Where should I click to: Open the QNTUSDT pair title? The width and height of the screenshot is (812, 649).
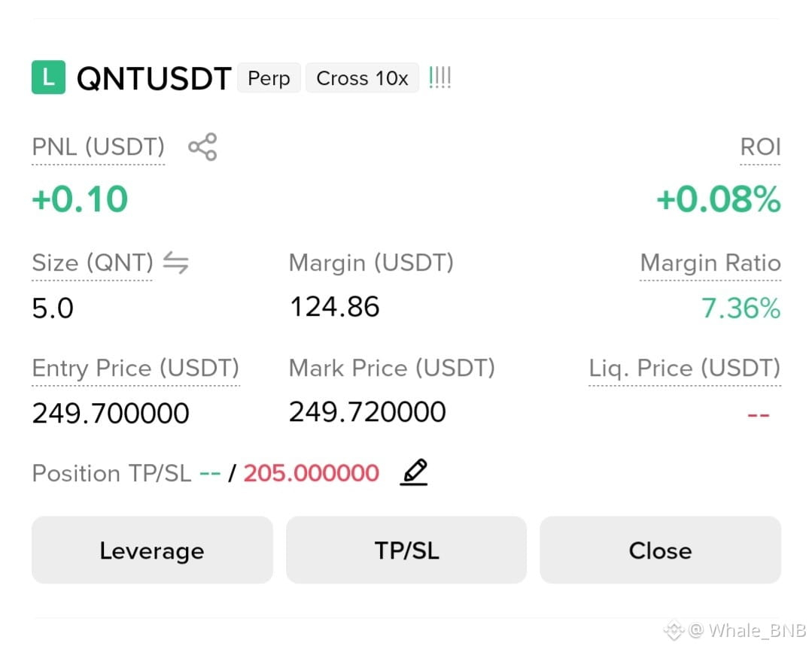pos(154,79)
